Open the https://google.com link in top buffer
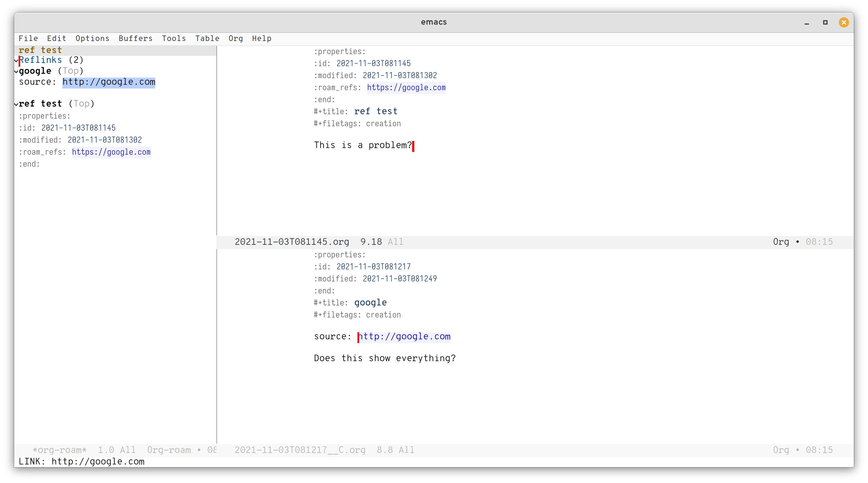Image resolution: width=868 pixels, height=483 pixels. coord(406,88)
